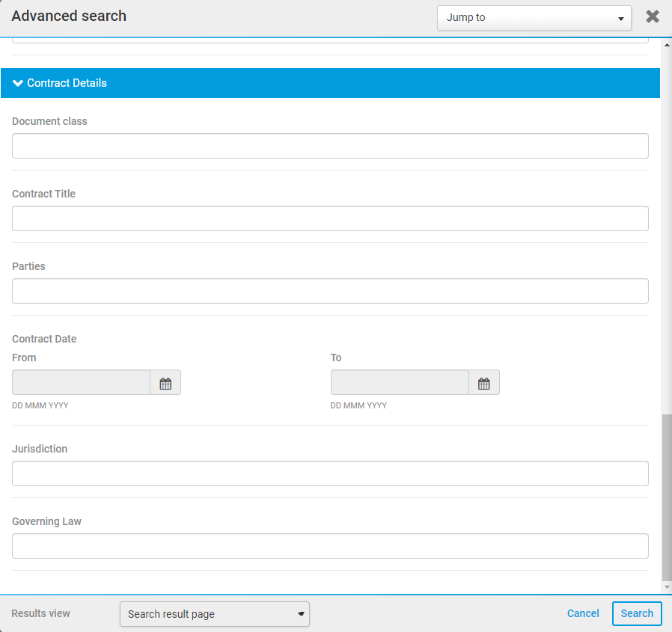672x632 pixels.
Task: Click the Contract Date To field
Action: [x=400, y=383]
